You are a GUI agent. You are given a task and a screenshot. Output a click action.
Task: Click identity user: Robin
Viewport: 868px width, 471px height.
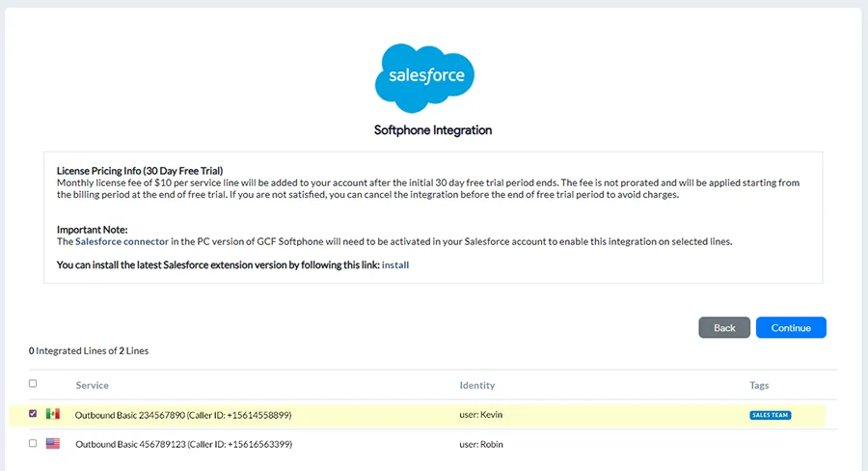(x=481, y=444)
